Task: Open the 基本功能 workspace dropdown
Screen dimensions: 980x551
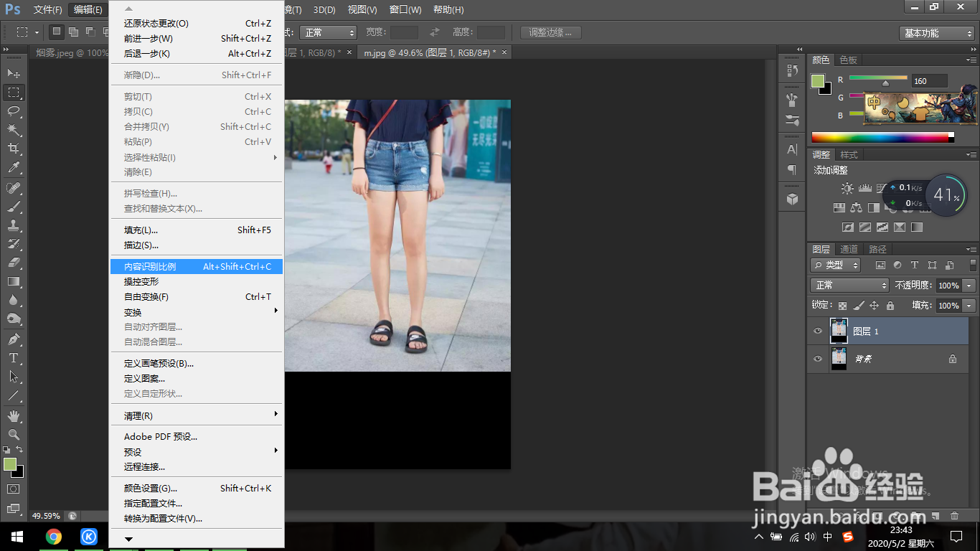Action: (936, 33)
